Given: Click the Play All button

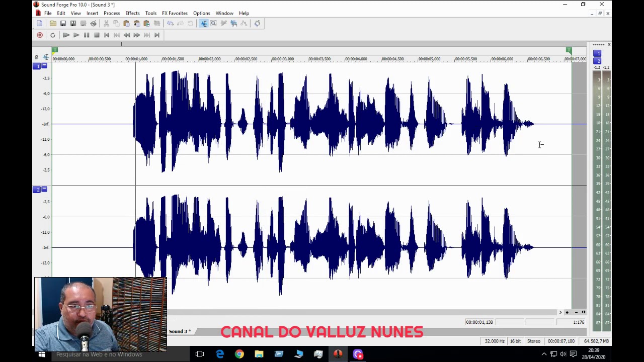Looking at the screenshot, I should pyautogui.click(x=66, y=35).
